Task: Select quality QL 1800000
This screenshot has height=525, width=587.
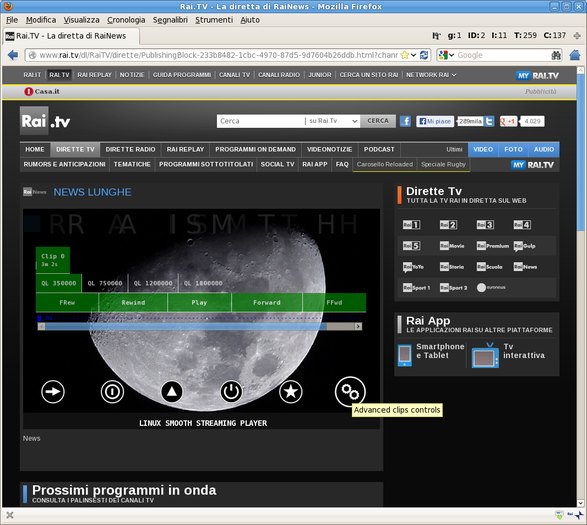Action: (x=203, y=283)
